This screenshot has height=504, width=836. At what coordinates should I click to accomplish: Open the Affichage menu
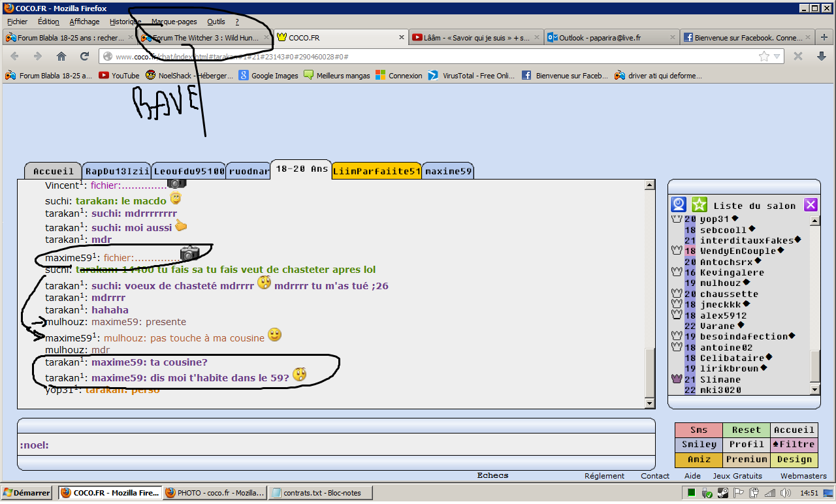(x=84, y=22)
